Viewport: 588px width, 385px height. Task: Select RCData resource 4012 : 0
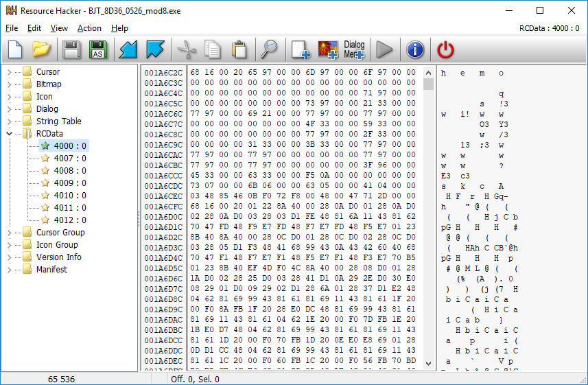coord(69,220)
